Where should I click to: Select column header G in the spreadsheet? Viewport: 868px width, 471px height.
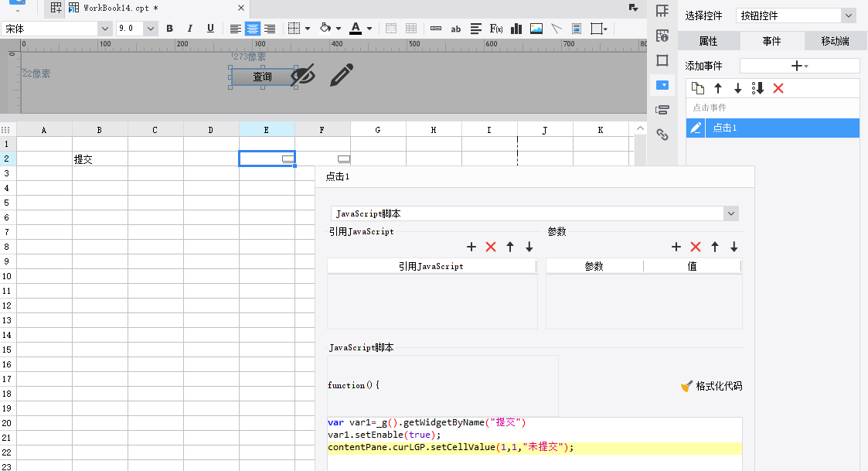click(378, 130)
